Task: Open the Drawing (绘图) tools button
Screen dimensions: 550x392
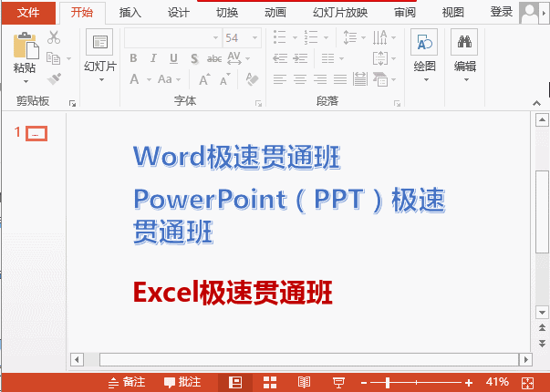Action: click(424, 55)
